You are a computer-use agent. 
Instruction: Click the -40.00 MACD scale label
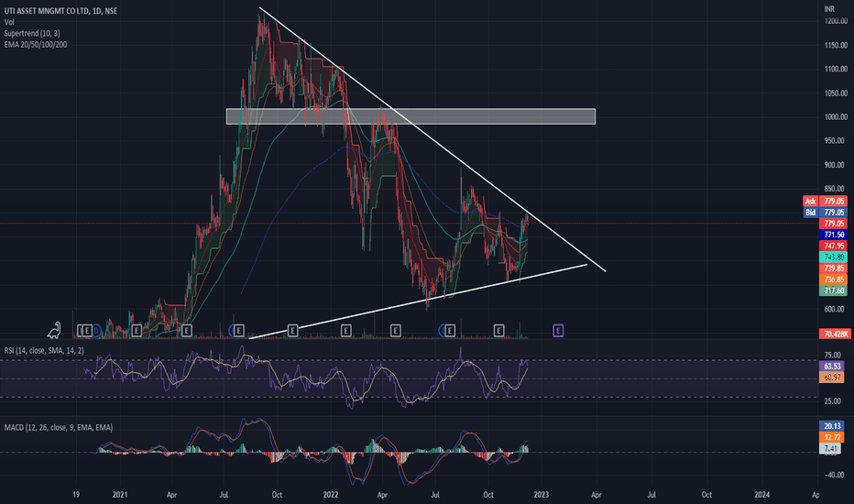click(833, 475)
